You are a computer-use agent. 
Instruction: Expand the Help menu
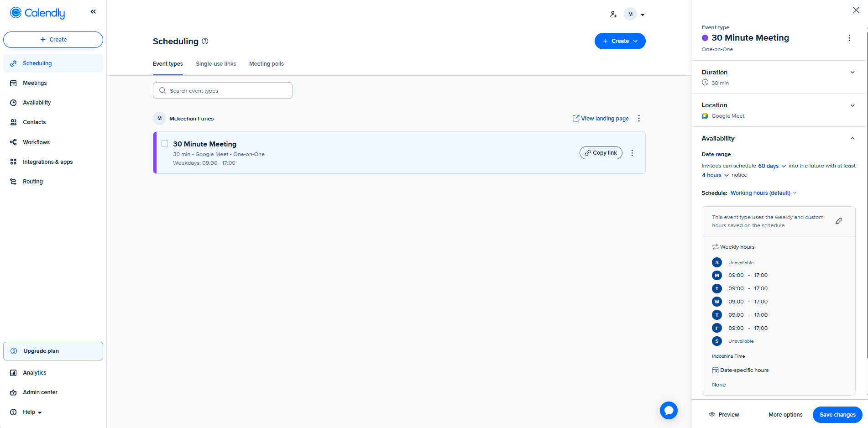tap(32, 412)
